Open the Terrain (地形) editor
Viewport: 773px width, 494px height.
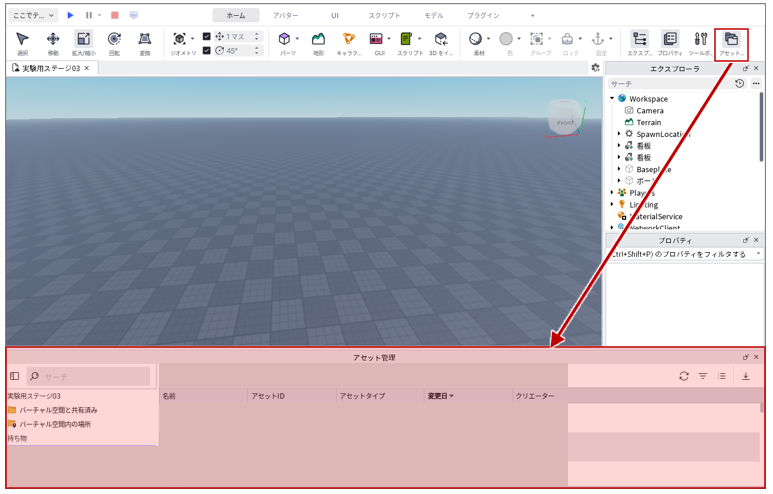coord(318,43)
